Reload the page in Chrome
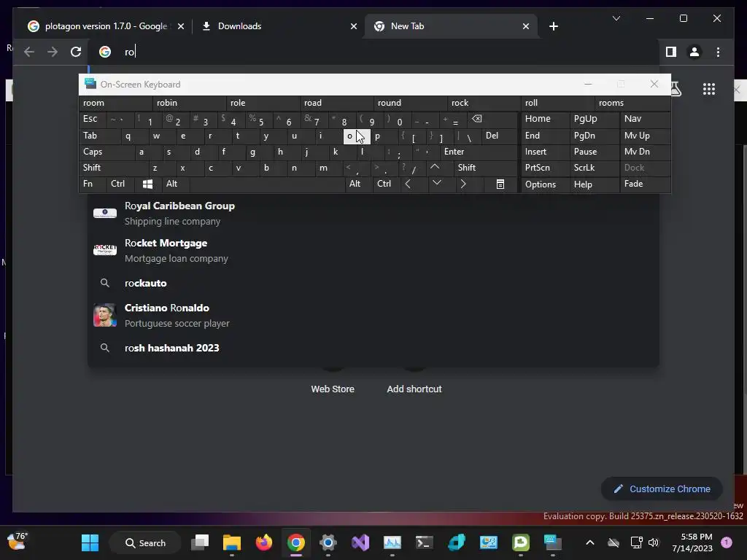747x560 pixels. 76,52
